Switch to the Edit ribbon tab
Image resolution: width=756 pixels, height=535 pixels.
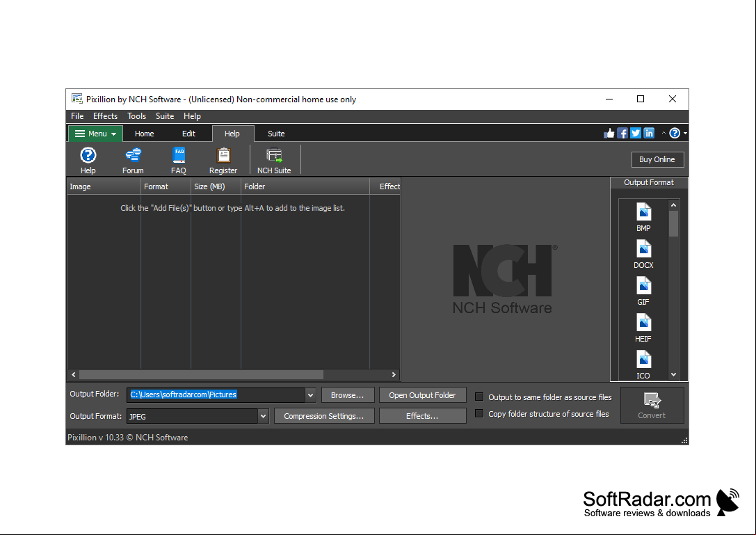pos(188,134)
